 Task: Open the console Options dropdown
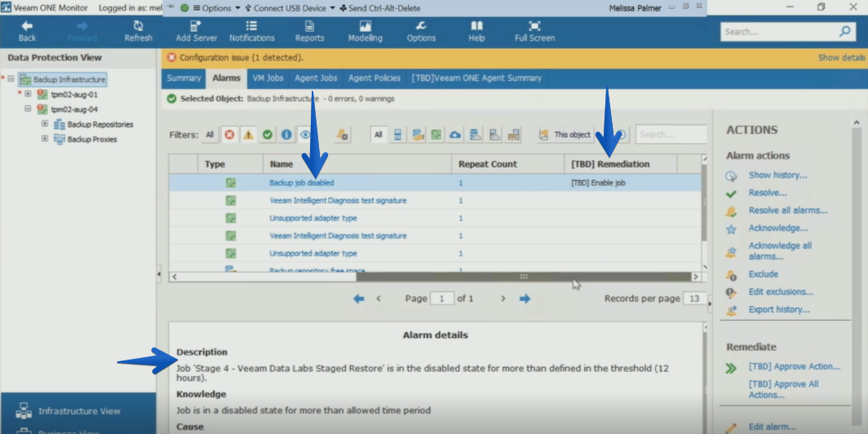point(217,8)
